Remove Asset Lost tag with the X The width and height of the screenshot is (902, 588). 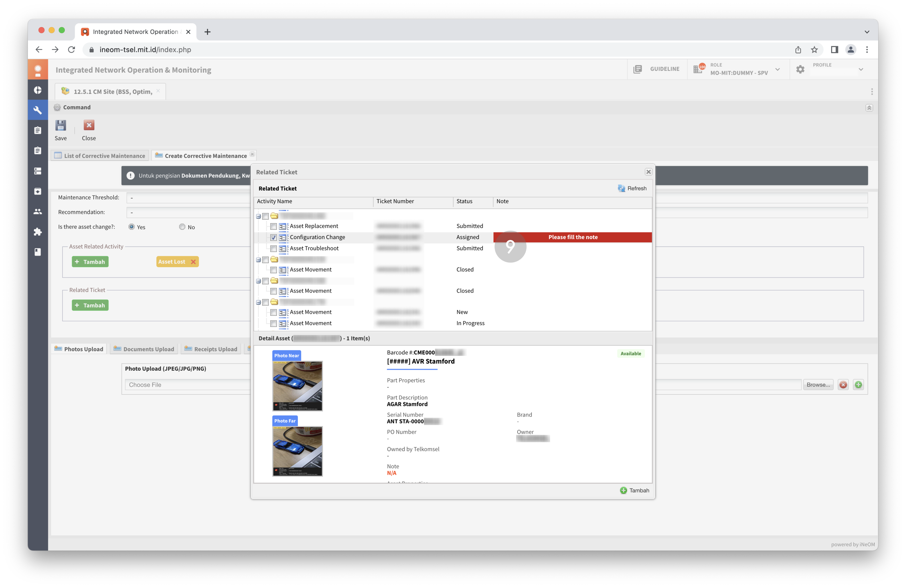pyautogui.click(x=193, y=262)
